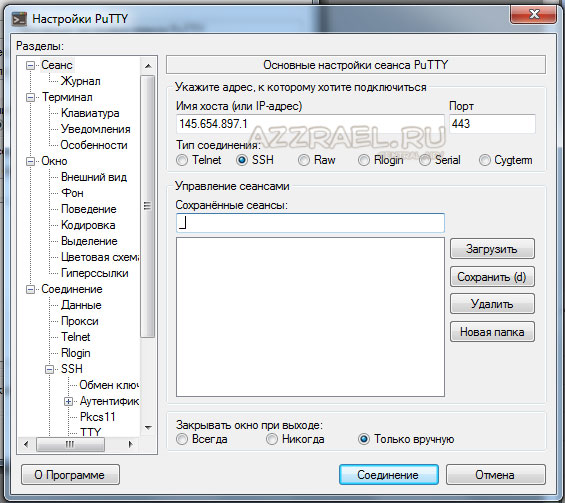Click the PuTTY terminal icon in title bar
The width and height of the screenshot is (565, 503).
(x=19, y=19)
